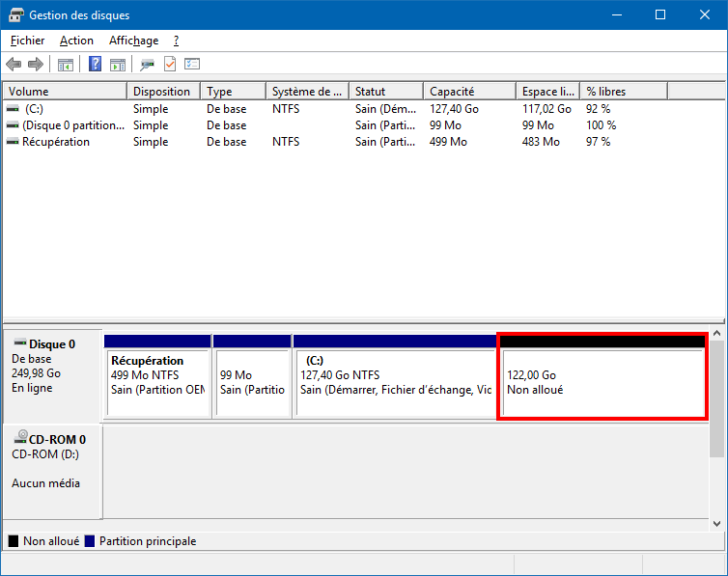This screenshot has height=576, width=728.
Task: Sort by the Disposition column header
Action: click(x=164, y=92)
